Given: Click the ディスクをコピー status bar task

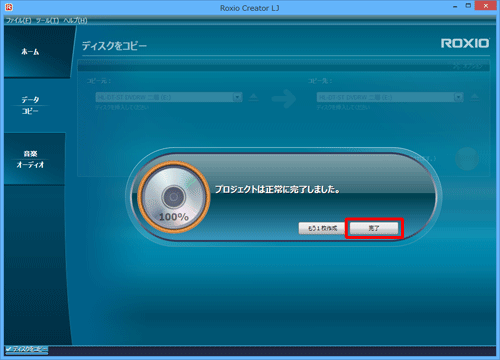Looking at the screenshot, I should pyautogui.click(x=27, y=349).
